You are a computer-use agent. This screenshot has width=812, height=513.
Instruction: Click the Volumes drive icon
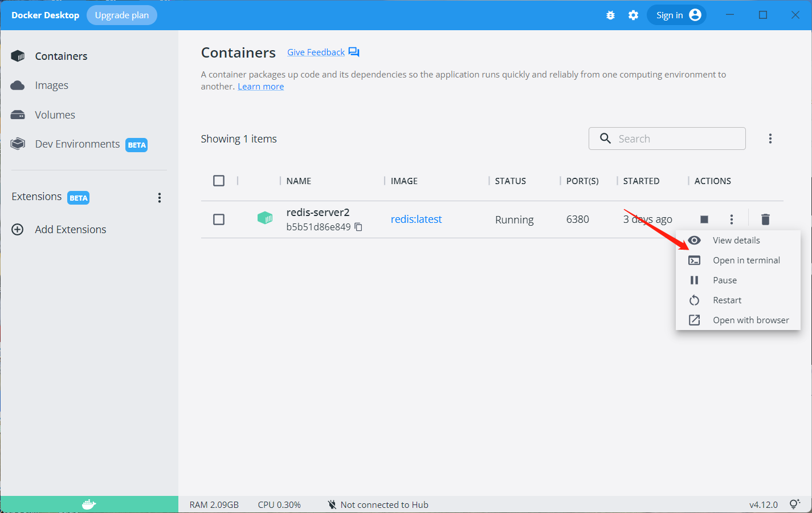tap(18, 115)
